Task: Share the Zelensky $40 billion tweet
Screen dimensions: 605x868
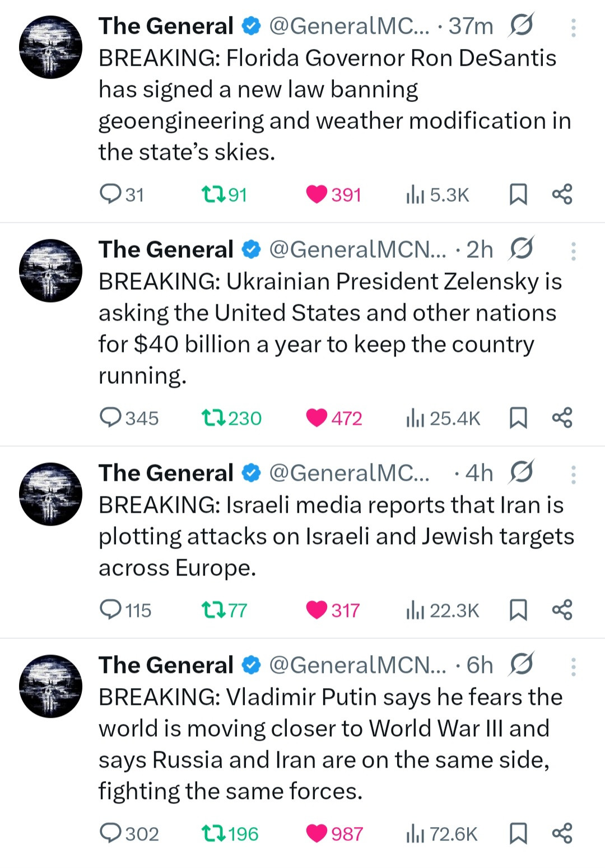Action: tap(562, 417)
